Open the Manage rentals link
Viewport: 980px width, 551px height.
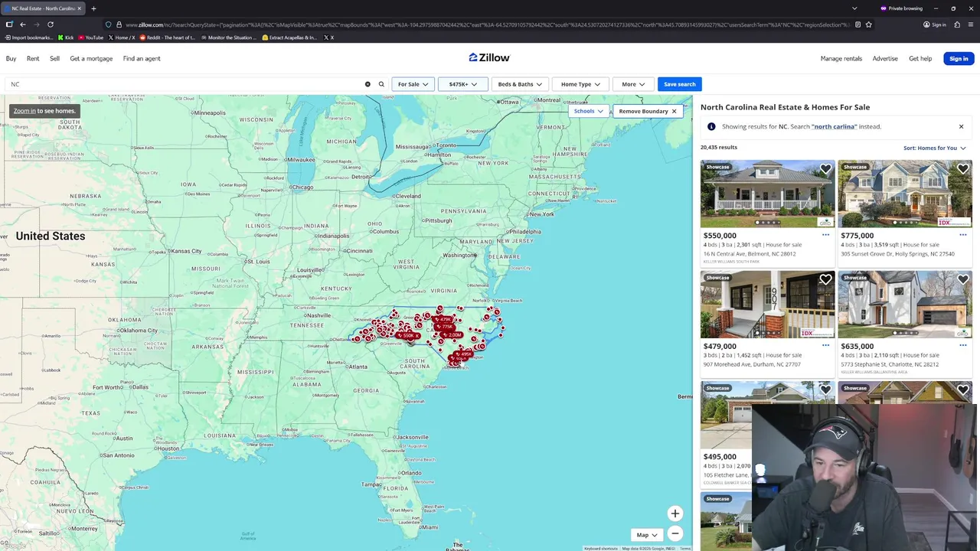(841, 58)
